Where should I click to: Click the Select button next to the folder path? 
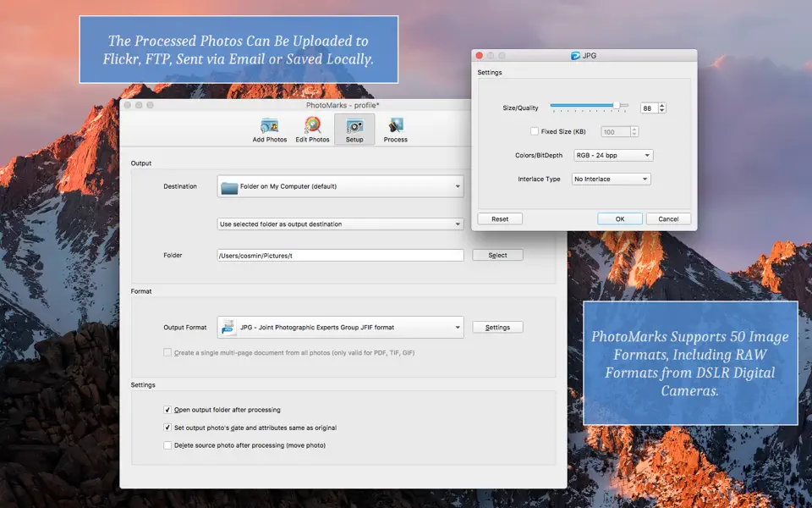pyautogui.click(x=497, y=255)
